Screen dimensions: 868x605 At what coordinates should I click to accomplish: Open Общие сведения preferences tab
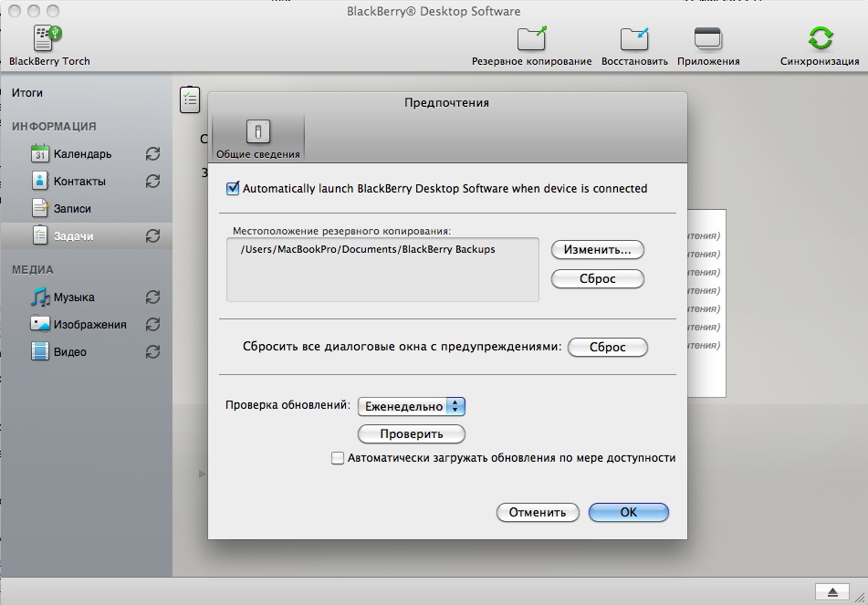(x=258, y=139)
